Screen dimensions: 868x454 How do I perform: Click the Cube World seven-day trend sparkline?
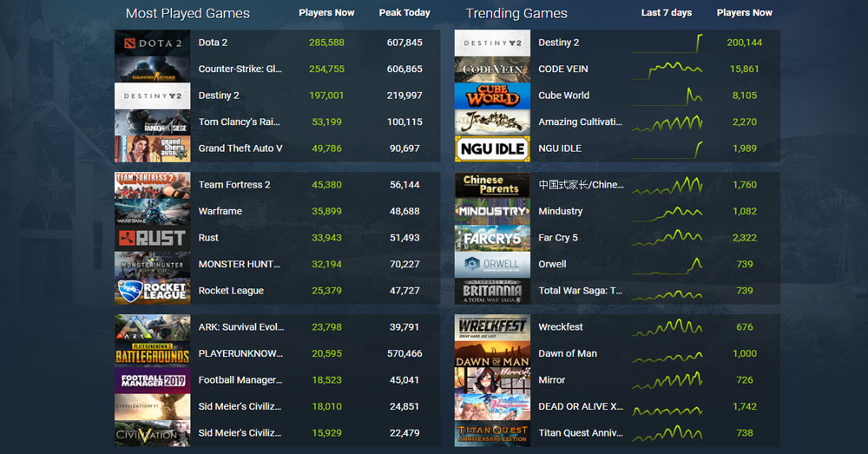pyautogui.click(x=667, y=95)
